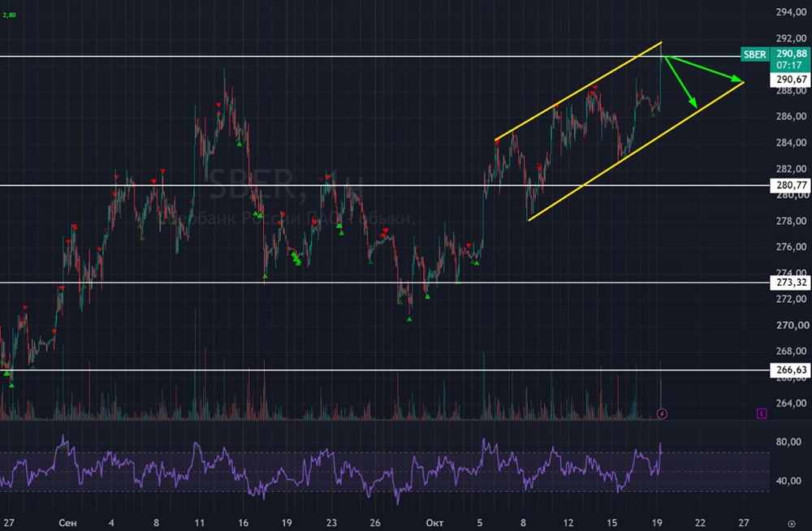Click date 22 on the time axis

[700, 523]
